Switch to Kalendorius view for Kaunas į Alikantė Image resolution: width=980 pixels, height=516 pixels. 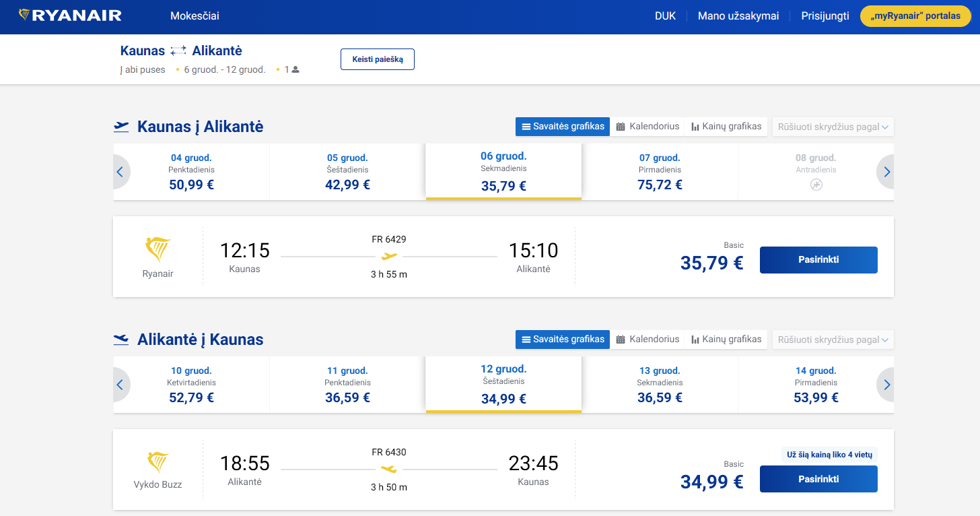pos(647,127)
